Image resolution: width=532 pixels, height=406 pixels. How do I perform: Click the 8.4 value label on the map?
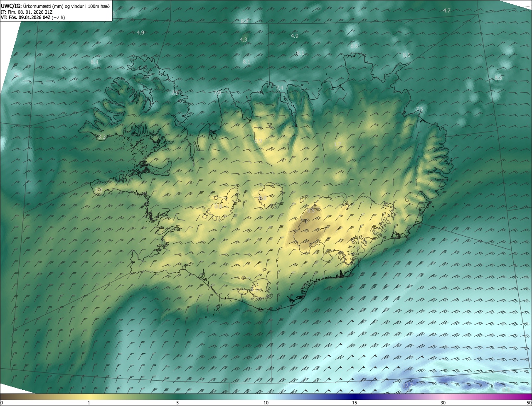point(94,62)
